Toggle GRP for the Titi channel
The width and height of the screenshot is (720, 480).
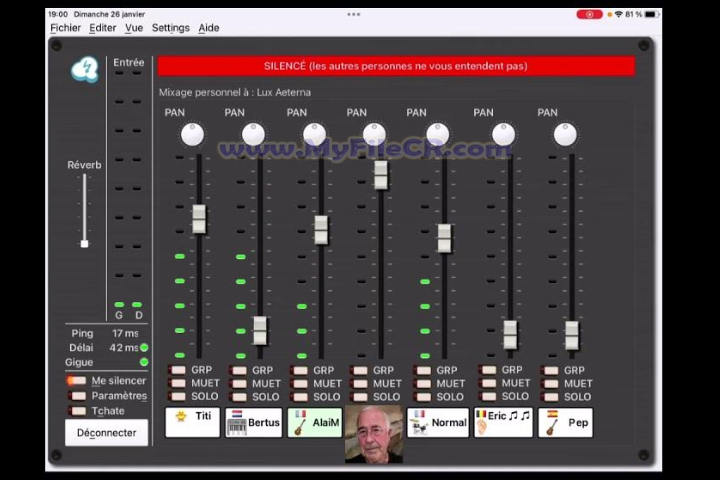click(x=177, y=370)
